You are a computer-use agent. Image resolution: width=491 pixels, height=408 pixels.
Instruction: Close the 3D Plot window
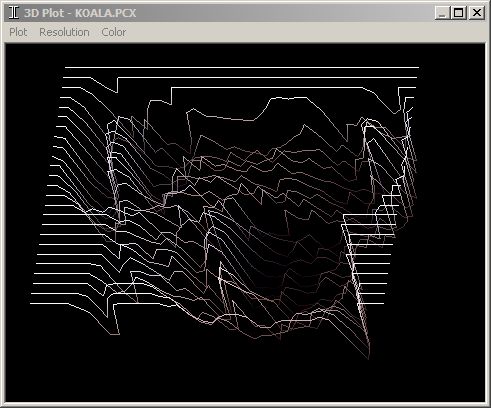477,13
